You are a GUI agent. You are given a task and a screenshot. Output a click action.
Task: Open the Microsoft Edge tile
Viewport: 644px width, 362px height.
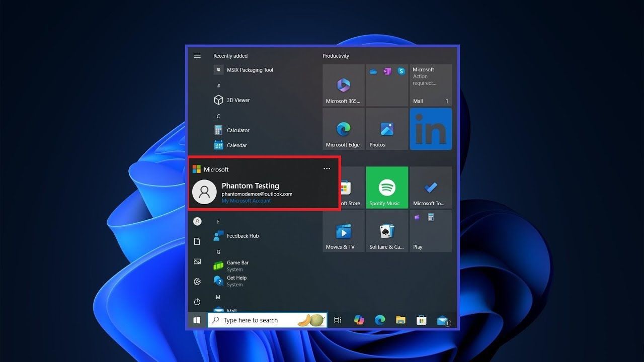pos(344,129)
